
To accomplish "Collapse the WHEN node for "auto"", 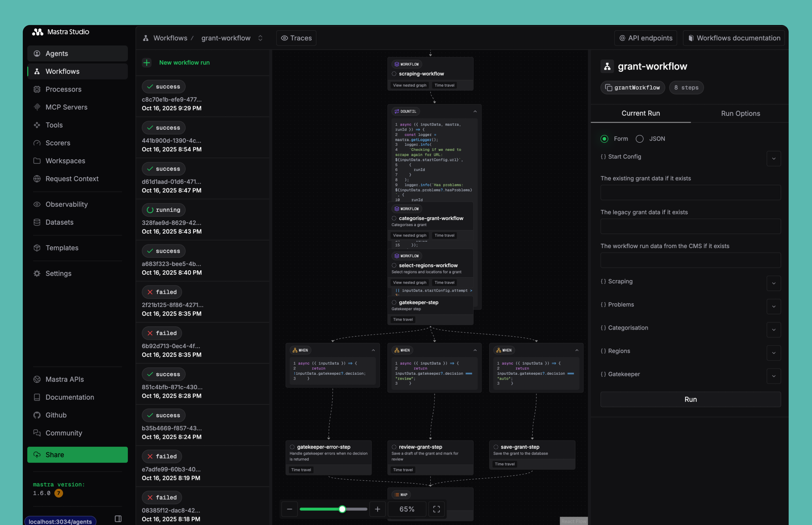I will click(x=577, y=350).
